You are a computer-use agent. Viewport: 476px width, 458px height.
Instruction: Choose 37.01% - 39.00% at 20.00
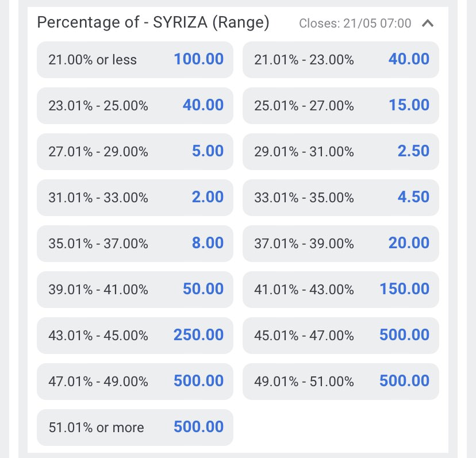tap(341, 243)
